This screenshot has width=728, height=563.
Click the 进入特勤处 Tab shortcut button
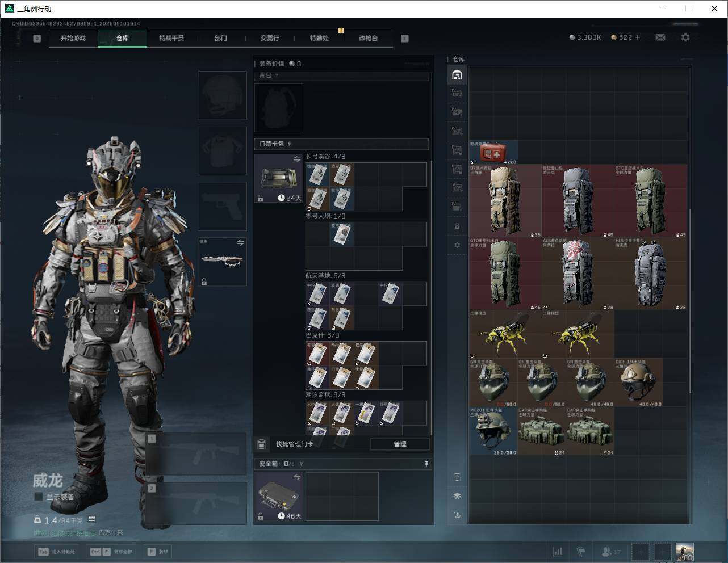tap(57, 552)
